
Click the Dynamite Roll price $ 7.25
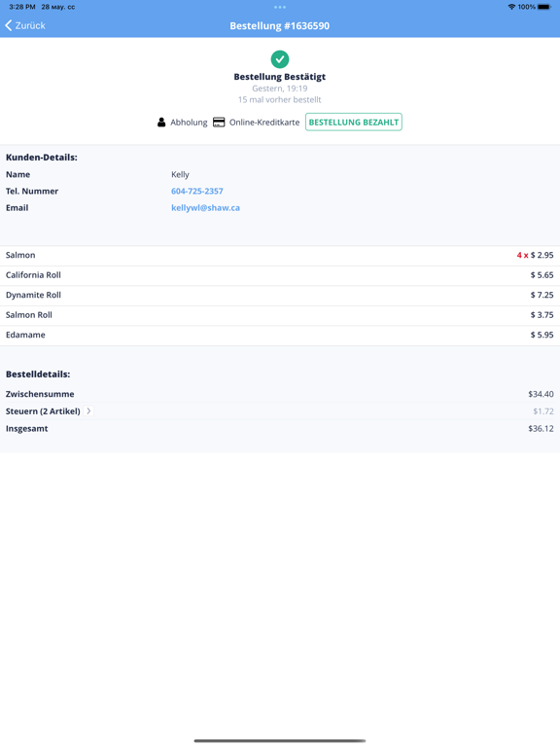542,296
